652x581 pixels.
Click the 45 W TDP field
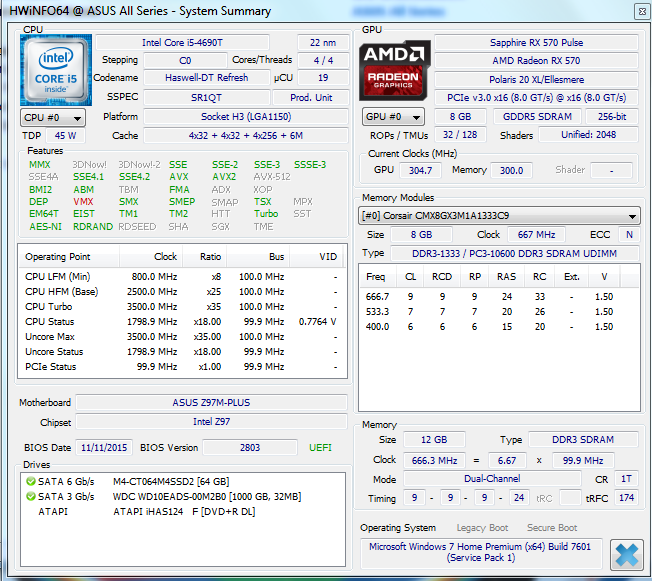click(x=65, y=136)
